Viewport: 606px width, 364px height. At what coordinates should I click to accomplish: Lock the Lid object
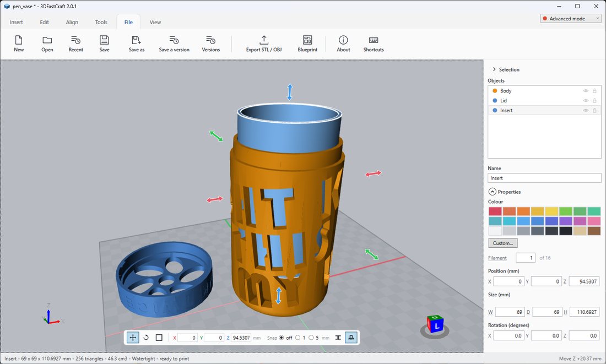(594, 100)
